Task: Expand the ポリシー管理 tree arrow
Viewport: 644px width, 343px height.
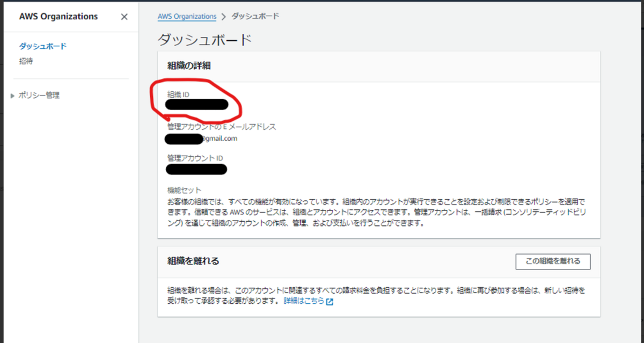Action: coord(13,96)
